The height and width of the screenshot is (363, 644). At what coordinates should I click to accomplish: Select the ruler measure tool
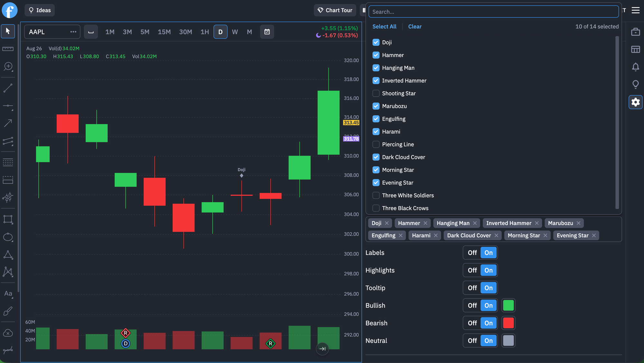pyautogui.click(x=8, y=49)
